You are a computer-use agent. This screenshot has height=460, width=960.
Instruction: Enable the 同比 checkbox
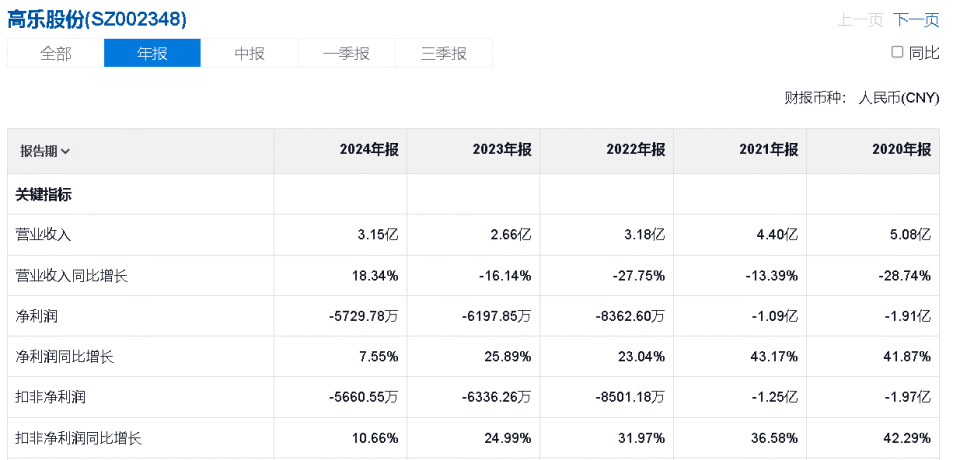[897, 52]
